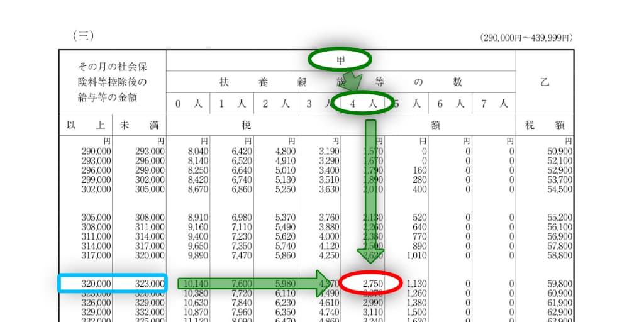Click the 52,100 cell in 乙 column

[560, 160]
